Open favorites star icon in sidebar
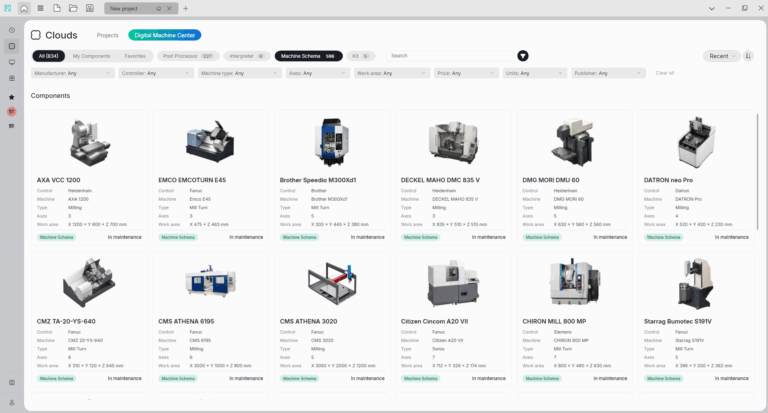 pos(12,97)
